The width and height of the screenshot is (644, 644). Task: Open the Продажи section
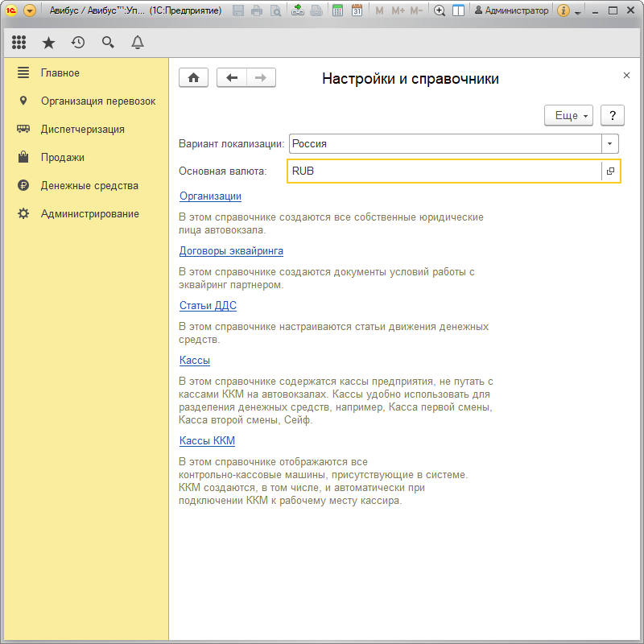click(63, 157)
